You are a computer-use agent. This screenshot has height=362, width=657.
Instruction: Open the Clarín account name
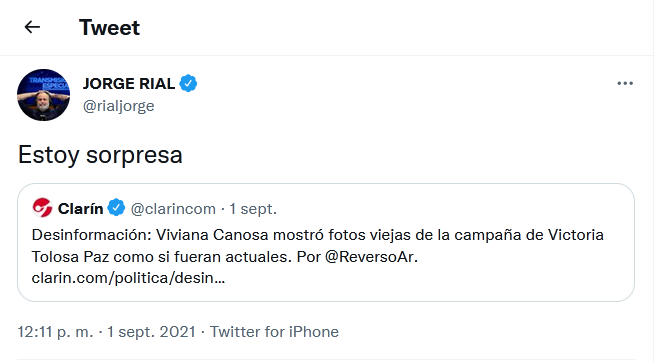point(80,208)
